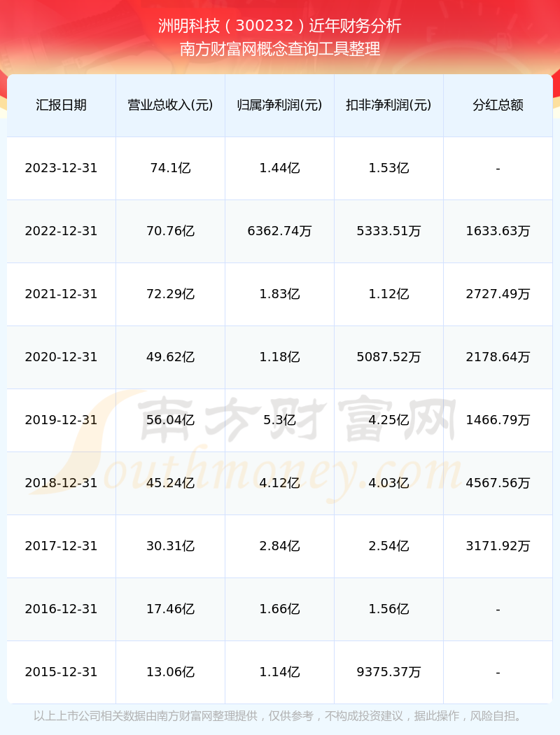Click the value 1.56亿
This screenshot has height=735, width=560.
coord(389,610)
